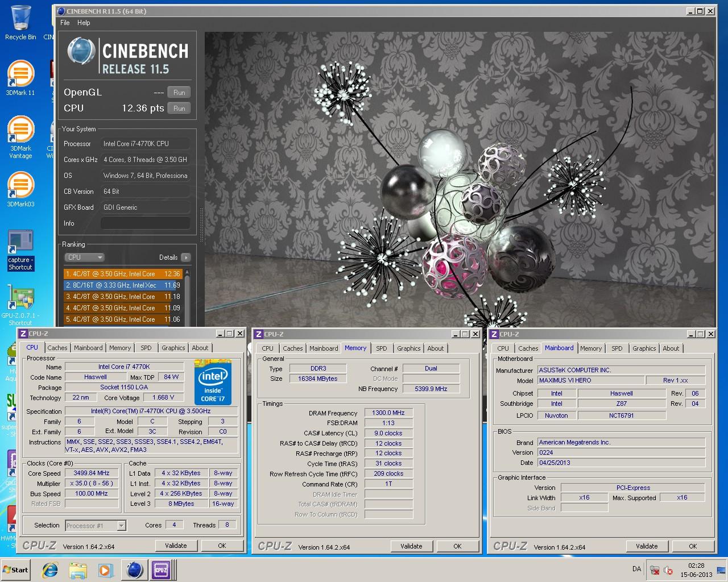Open the CPU ranking type dropdown
This screenshot has width=728, height=582.
click(x=84, y=257)
